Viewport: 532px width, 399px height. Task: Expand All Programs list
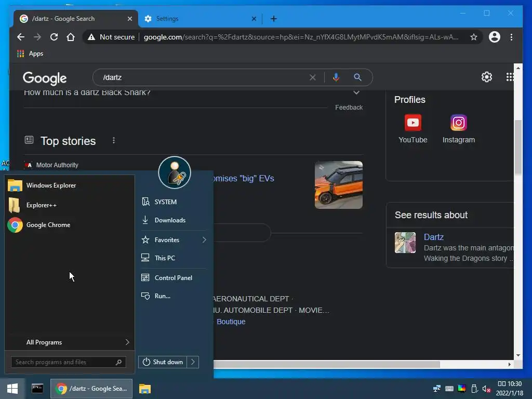70,342
